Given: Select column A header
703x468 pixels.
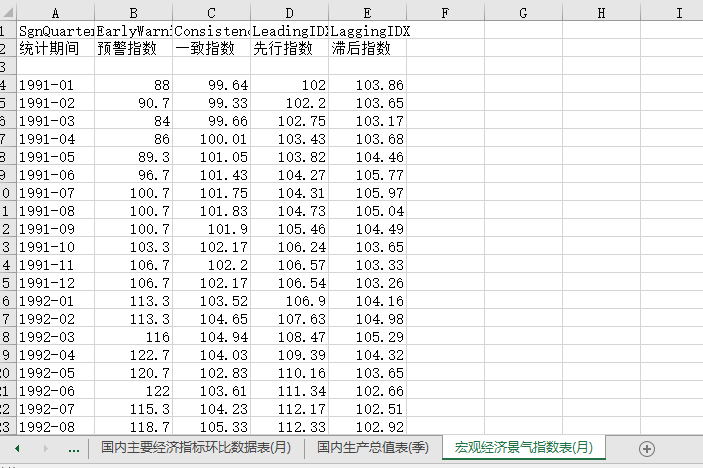Looking at the screenshot, I should pos(56,13).
